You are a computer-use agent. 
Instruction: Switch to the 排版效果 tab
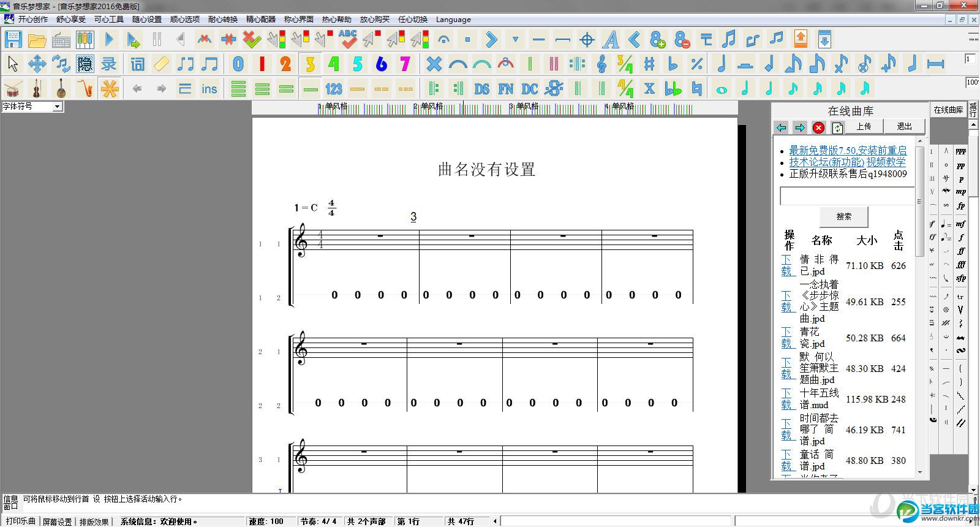coord(94,521)
